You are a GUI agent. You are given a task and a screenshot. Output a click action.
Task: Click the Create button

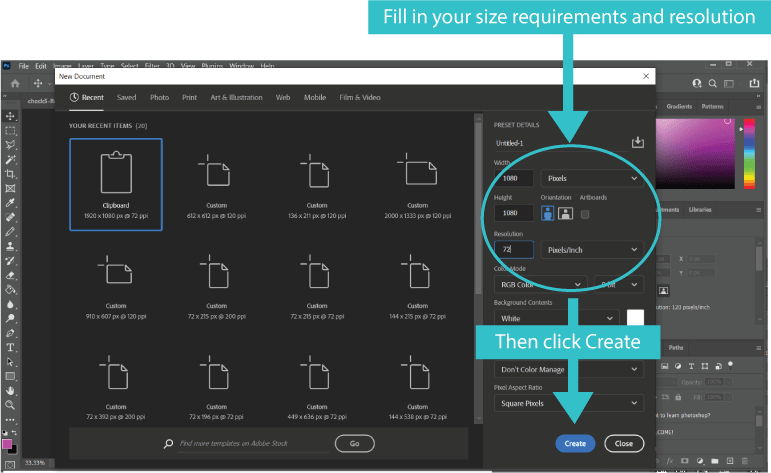[x=575, y=443]
